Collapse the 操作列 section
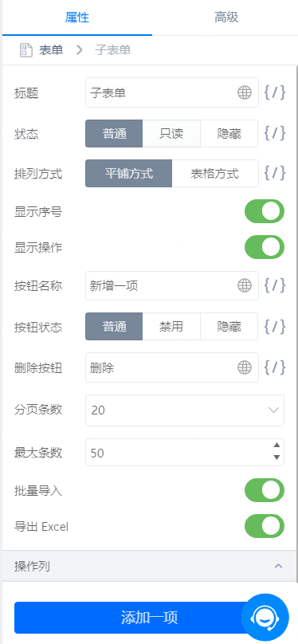The image size is (298, 644). pos(278,566)
